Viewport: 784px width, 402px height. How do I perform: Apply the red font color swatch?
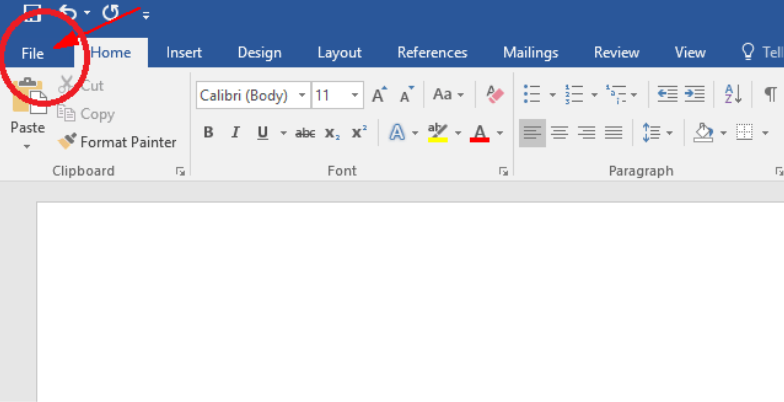[x=479, y=132]
